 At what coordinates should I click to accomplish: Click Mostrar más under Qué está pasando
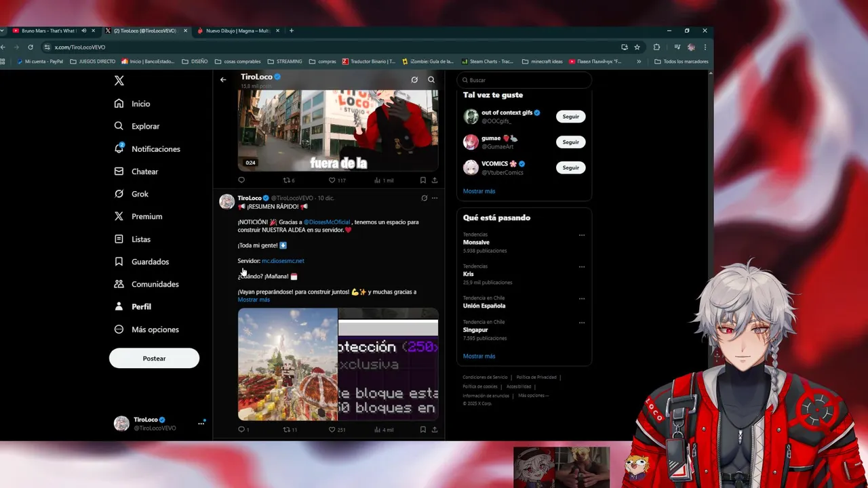tap(479, 356)
